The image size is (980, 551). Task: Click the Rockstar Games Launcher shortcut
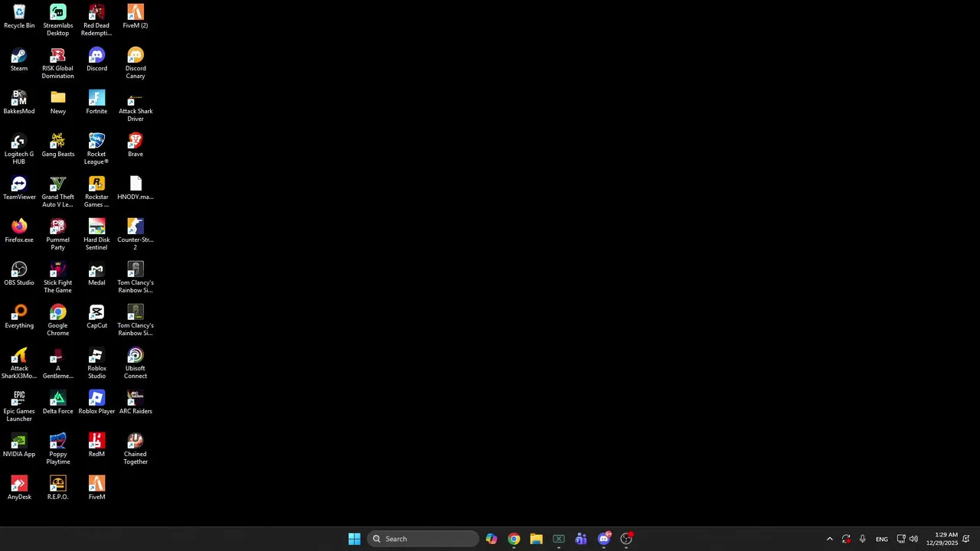pos(96,192)
